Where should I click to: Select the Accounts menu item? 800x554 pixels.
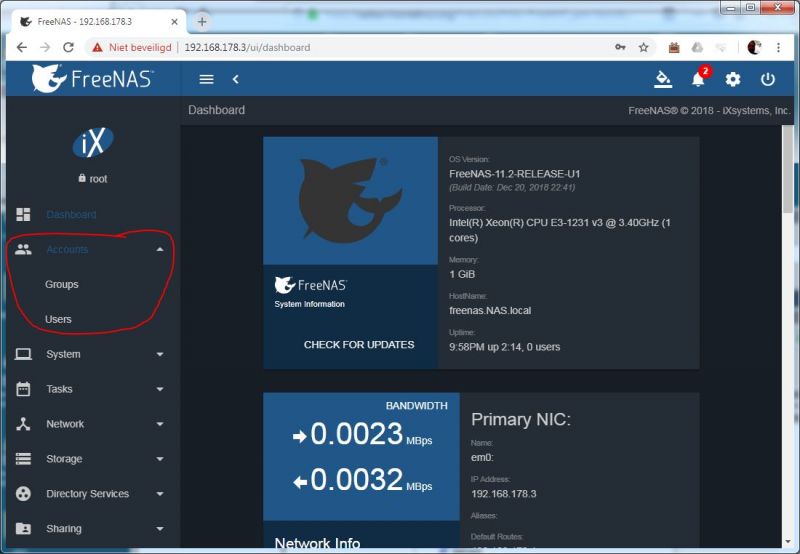click(x=67, y=249)
